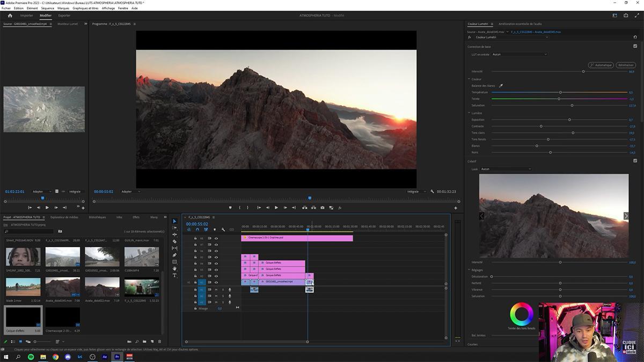Select the Selection arrow tool

(174, 221)
